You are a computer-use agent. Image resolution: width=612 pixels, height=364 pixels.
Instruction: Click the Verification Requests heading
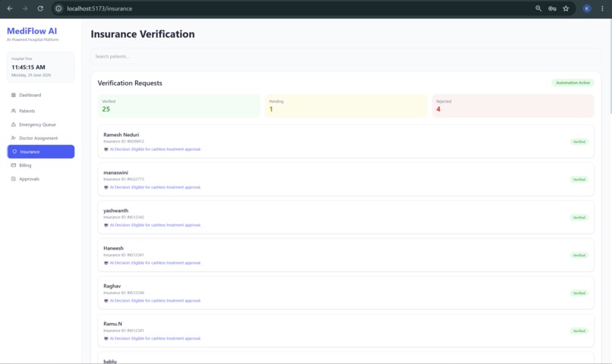[130, 83]
